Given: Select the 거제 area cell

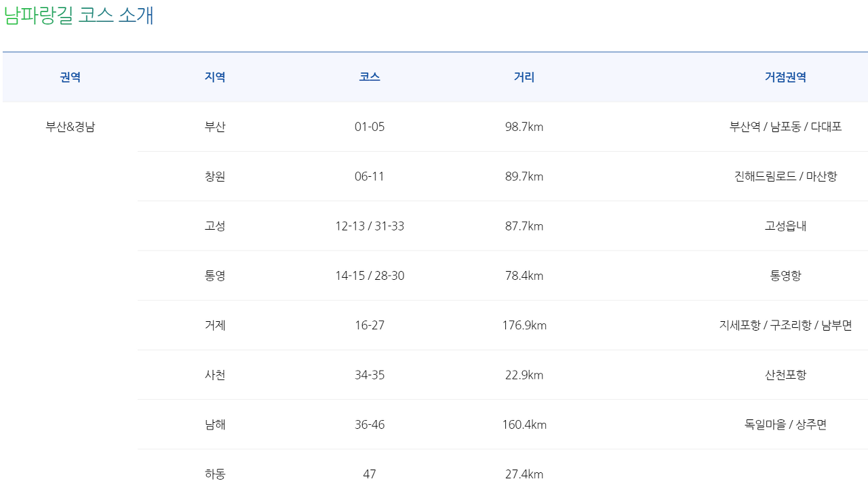Looking at the screenshot, I should coord(215,325).
